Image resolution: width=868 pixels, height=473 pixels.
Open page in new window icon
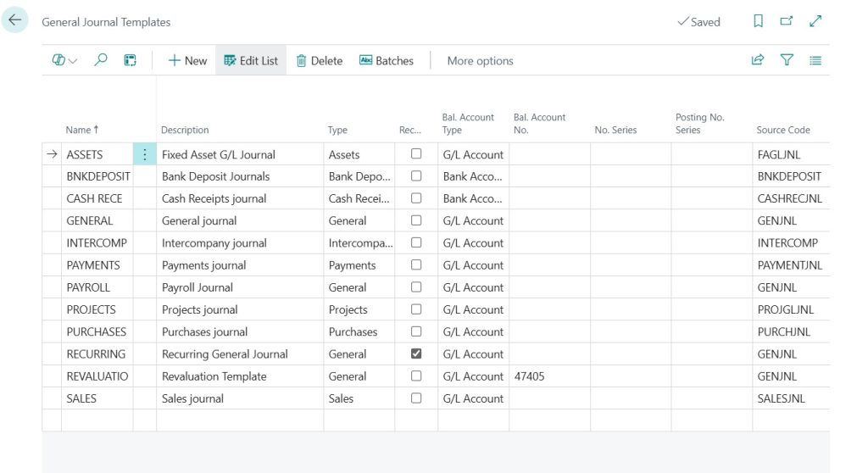786,21
